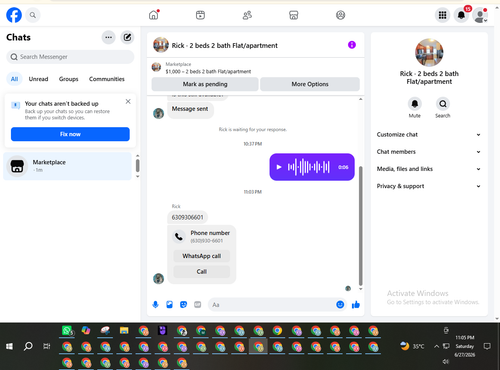500x370 pixels.
Task: Click the conversation header listing thumbnail
Action: tap(161, 45)
